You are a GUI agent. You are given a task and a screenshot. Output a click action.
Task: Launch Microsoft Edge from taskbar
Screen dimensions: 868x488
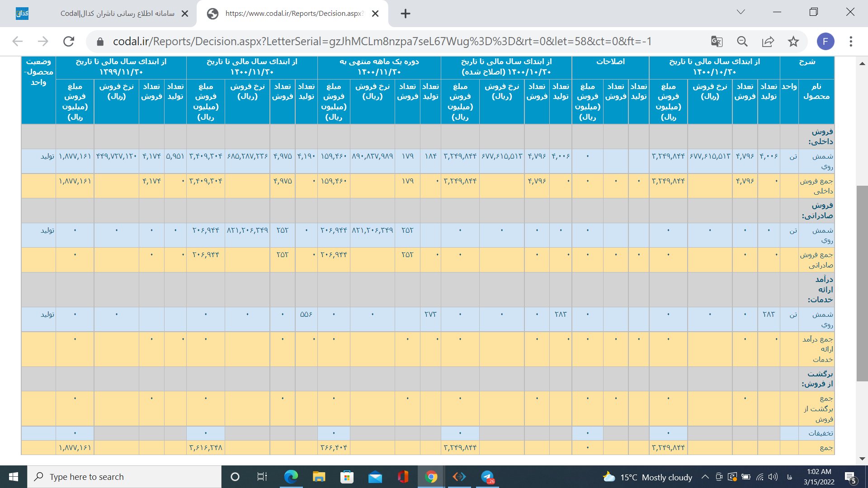pyautogui.click(x=291, y=477)
